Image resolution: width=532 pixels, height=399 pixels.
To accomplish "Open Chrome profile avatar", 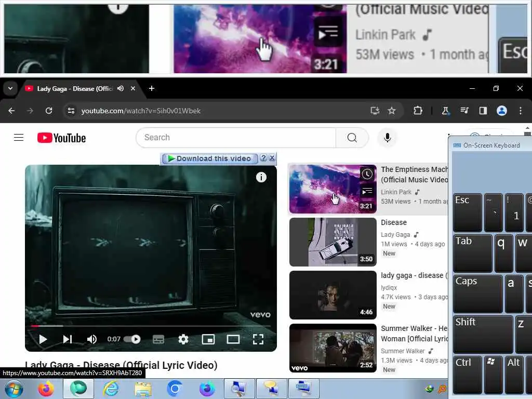I will (502, 111).
